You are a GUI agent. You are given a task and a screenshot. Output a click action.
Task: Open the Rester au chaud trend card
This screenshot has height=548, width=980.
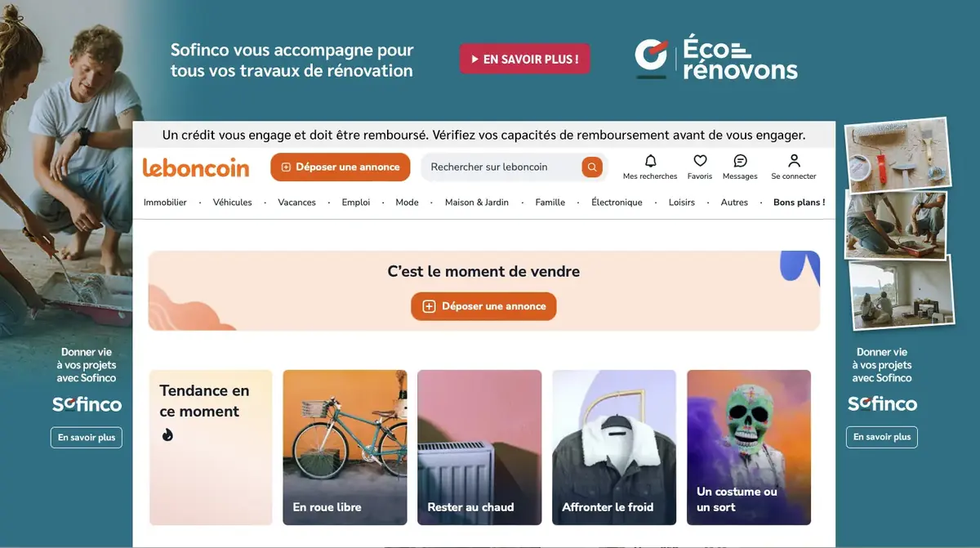coord(479,448)
